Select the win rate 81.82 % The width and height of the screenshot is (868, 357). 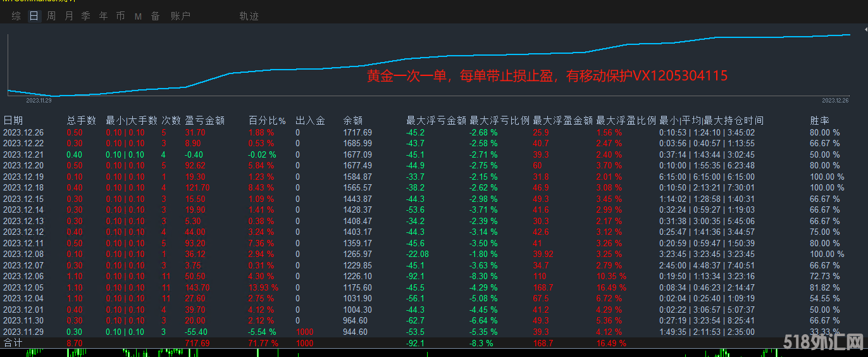pos(826,287)
